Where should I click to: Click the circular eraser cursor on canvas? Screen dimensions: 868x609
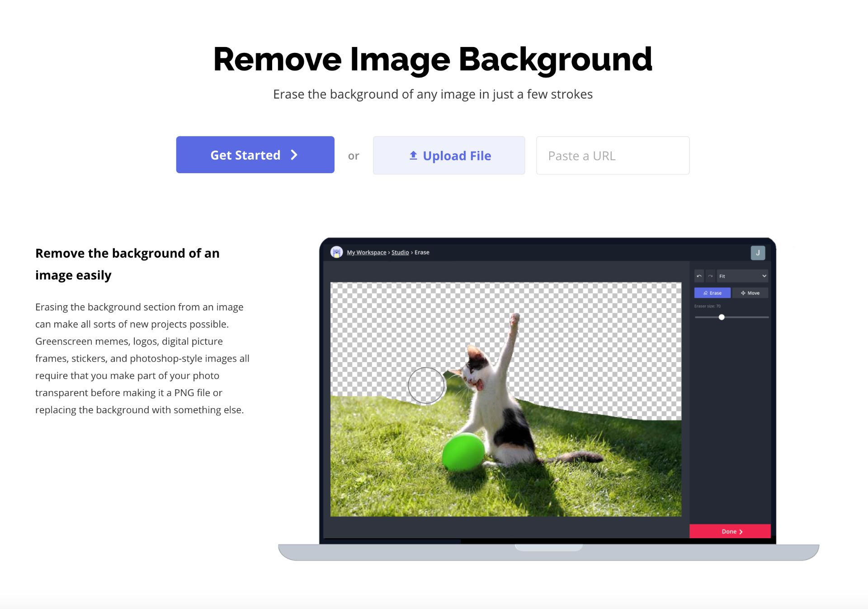pyautogui.click(x=426, y=385)
